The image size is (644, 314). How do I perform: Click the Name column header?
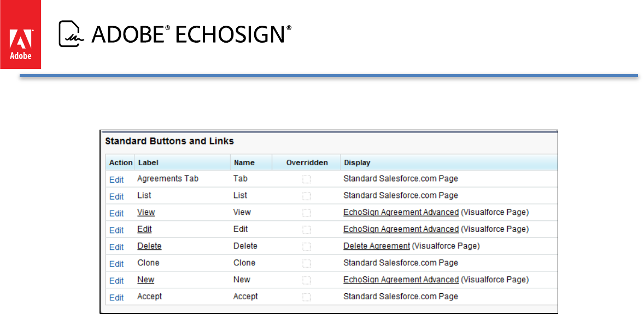point(244,163)
